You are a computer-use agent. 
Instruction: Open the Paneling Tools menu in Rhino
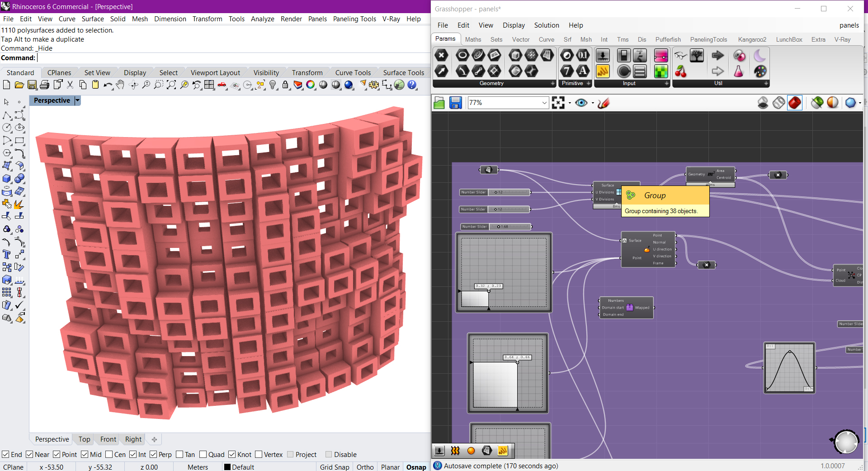coord(354,19)
